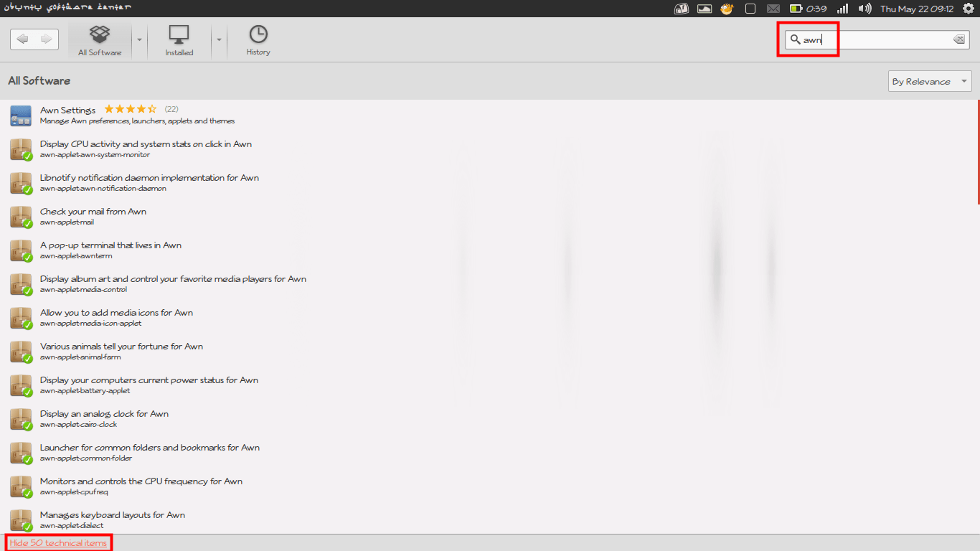Click the package icon for awn-applet-animal-farm
The width and height of the screenshot is (980, 551).
21,352
